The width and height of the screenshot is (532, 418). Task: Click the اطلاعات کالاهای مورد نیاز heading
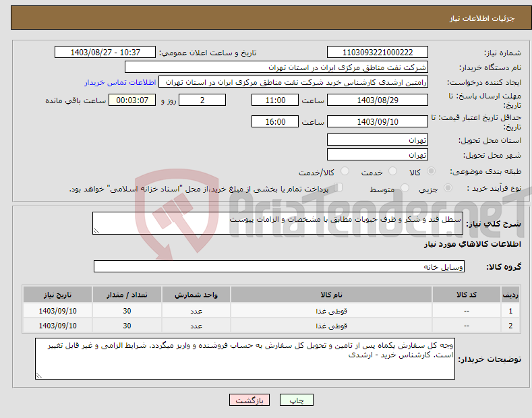tap(472, 244)
